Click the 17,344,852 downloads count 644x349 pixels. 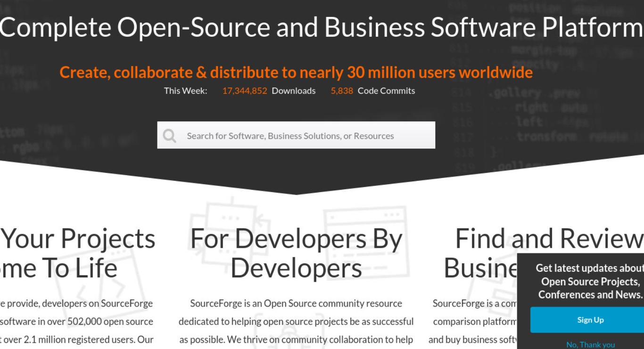(x=245, y=90)
